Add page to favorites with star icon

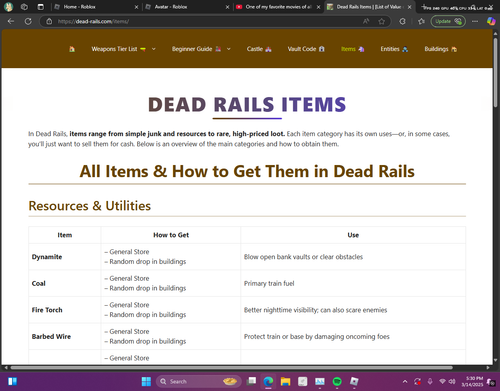coord(382,21)
